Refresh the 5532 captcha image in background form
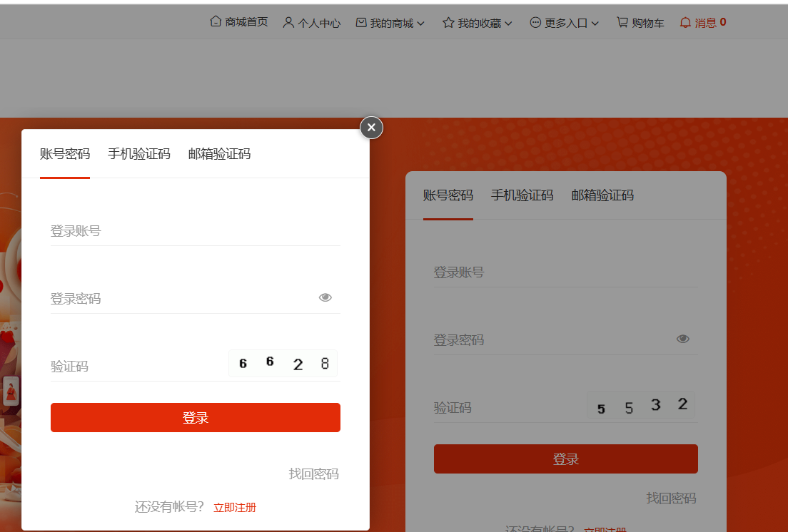This screenshot has width=788, height=532. point(641,405)
